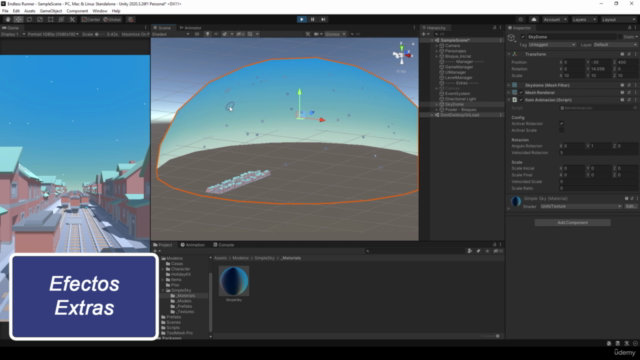The height and width of the screenshot is (360, 640).
Task: Select the Move tool in the toolbar
Action: pyautogui.click(x=18, y=19)
